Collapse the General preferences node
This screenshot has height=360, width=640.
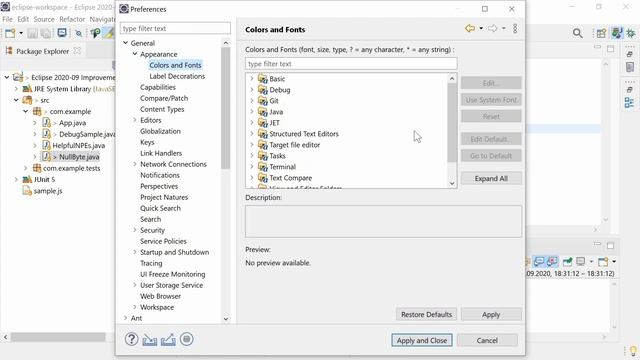pos(126,43)
